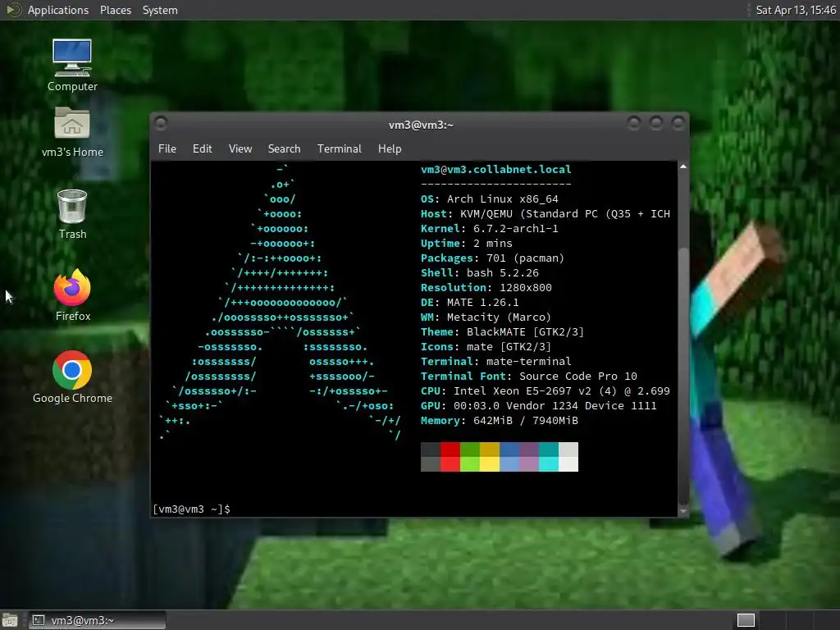Open the Terminal menu in menubar
The height and width of the screenshot is (630, 840).
pyautogui.click(x=339, y=149)
